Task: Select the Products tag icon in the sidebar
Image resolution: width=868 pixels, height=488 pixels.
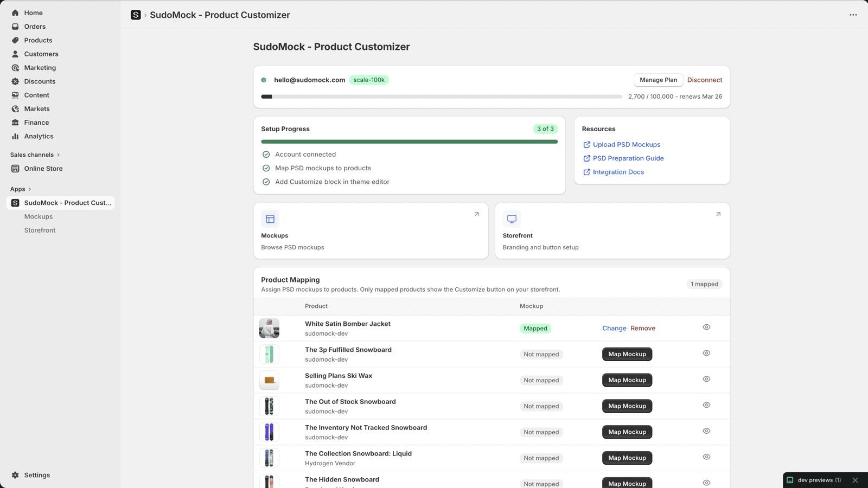Action: pos(15,40)
